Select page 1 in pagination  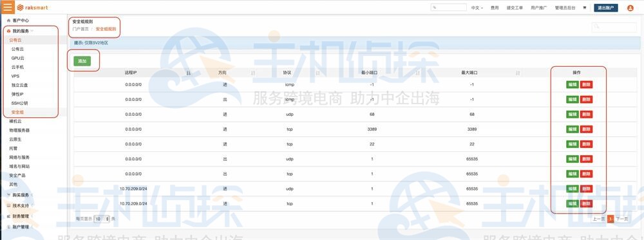tap(611, 219)
